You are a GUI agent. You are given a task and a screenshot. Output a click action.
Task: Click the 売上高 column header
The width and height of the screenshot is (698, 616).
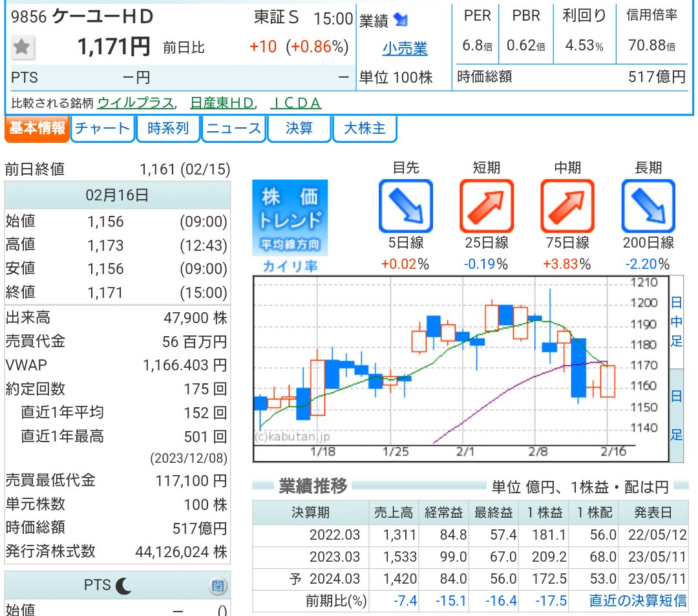[394, 513]
